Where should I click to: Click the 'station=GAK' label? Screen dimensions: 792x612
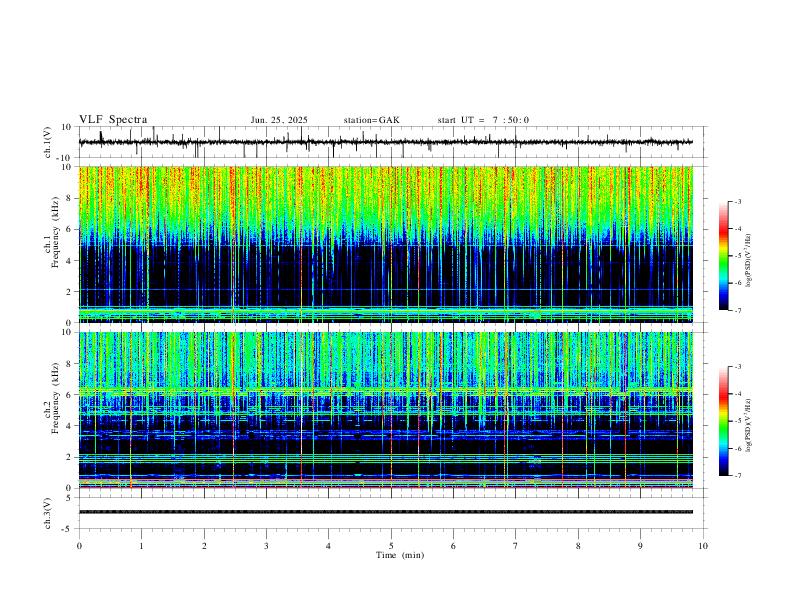tap(372, 120)
